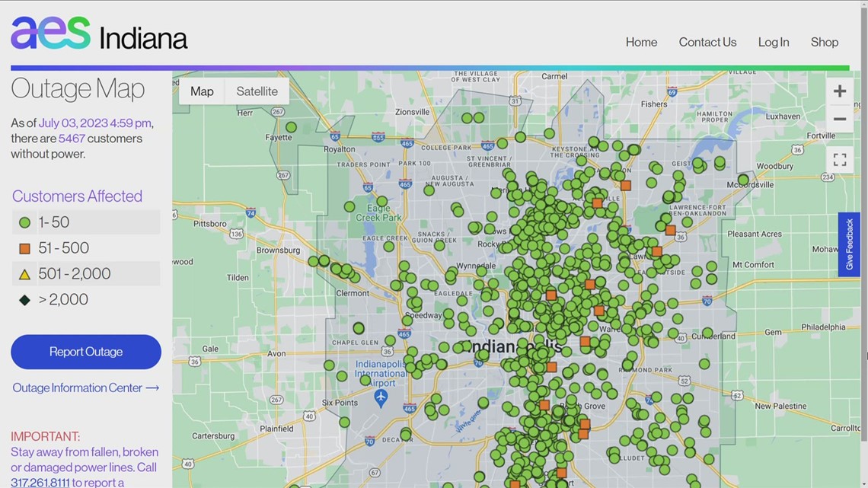Switch to Satellite view
Screen dimensions: 868x488
pyautogui.click(x=257, y=91)
